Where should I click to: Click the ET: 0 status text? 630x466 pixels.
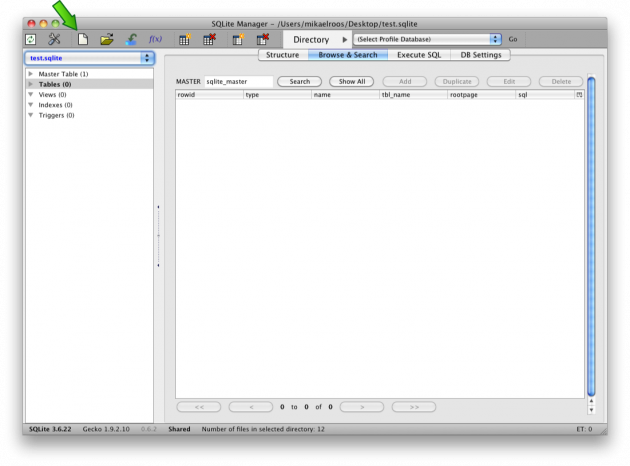pyautogui.click(x=584, y=429)
